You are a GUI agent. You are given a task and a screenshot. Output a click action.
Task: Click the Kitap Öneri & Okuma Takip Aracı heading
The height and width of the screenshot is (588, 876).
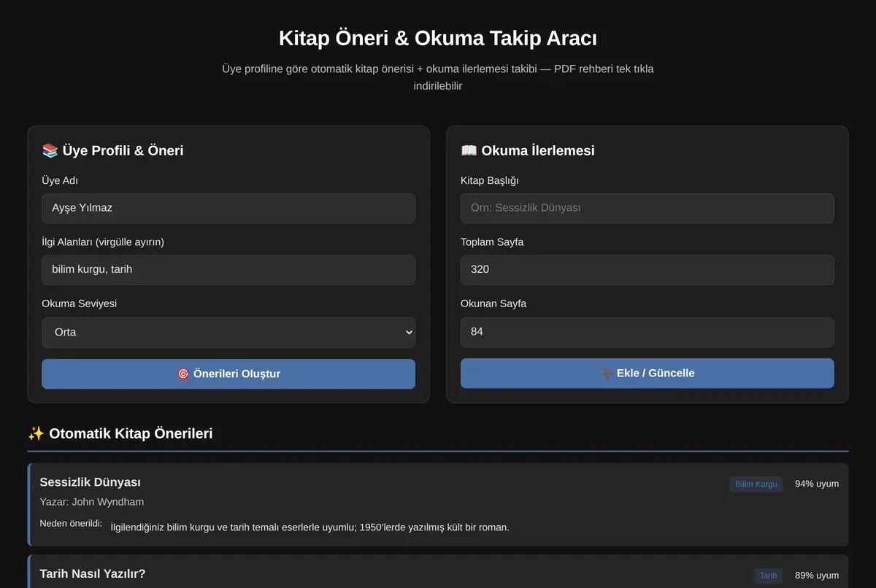tap(438, 38)
